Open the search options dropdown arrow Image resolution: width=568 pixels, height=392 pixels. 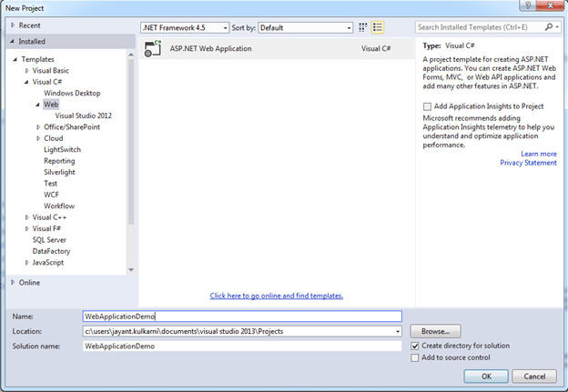[557, 27]
